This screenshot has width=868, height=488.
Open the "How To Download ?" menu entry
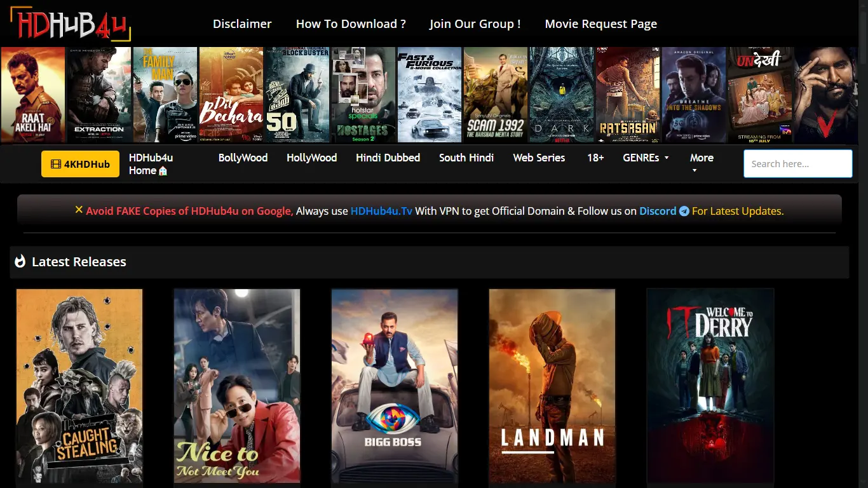click(350, 24)
